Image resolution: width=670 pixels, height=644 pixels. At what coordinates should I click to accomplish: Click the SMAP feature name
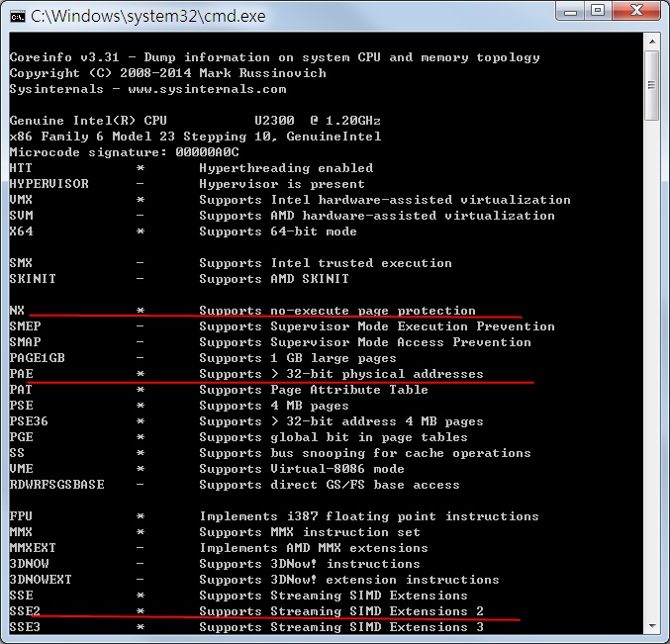pos(25,342)
